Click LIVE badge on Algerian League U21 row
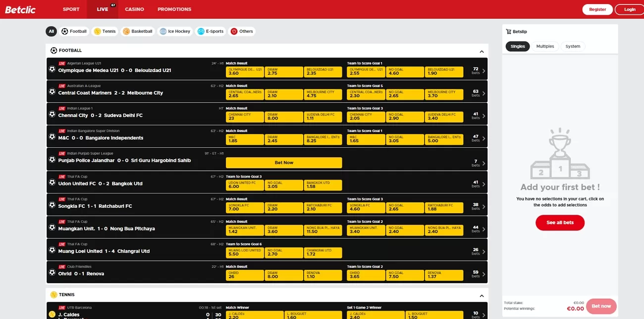Image resolution: width=644 pixels, height=319 pixels. [x=62, y=64]
